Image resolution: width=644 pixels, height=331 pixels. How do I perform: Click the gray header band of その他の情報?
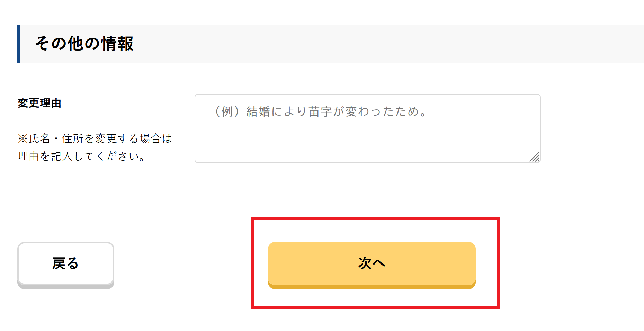[381, 44]
